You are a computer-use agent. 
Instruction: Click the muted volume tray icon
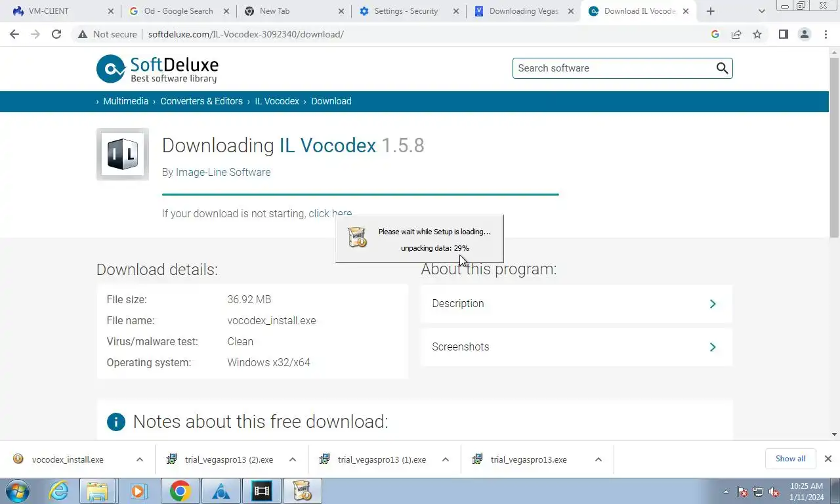coord(774,492)
